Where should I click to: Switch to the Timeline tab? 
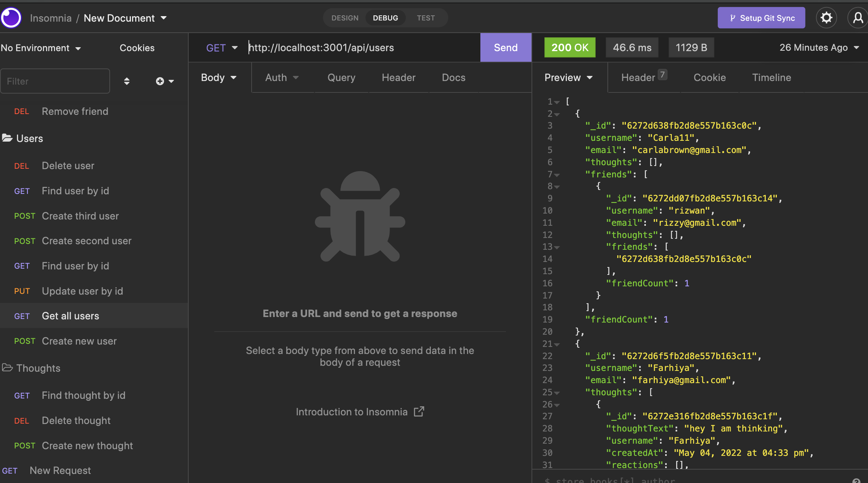tap(771, 77)
